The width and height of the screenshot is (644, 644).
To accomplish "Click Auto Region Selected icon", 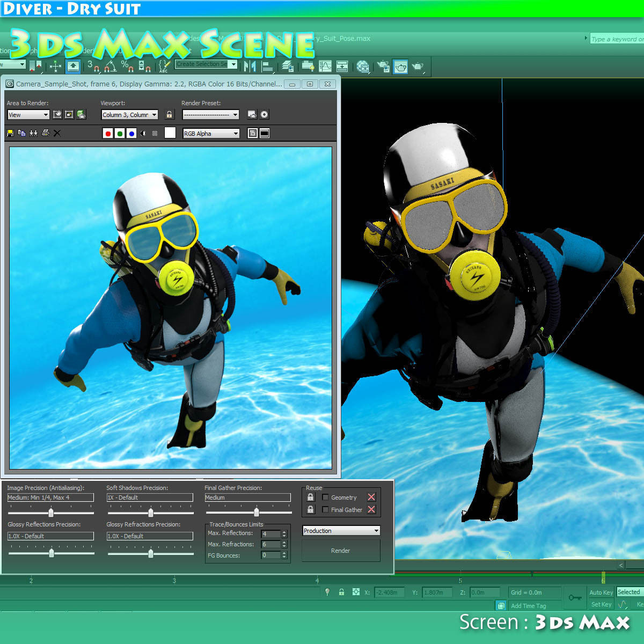I will click(69, 114).
